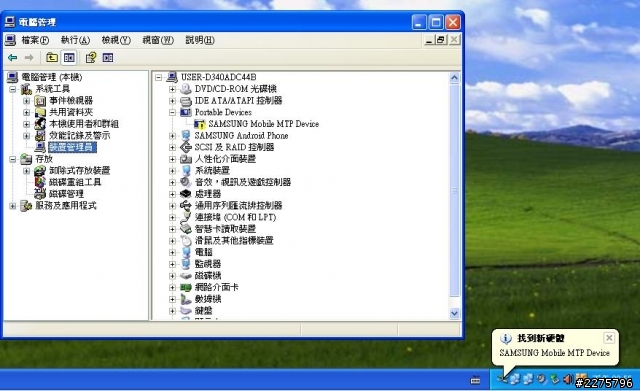Select the SAMSUNG Mobile MTP Device warning icon
This screenshot has width=640, height=391.
(x=200, y=124)
